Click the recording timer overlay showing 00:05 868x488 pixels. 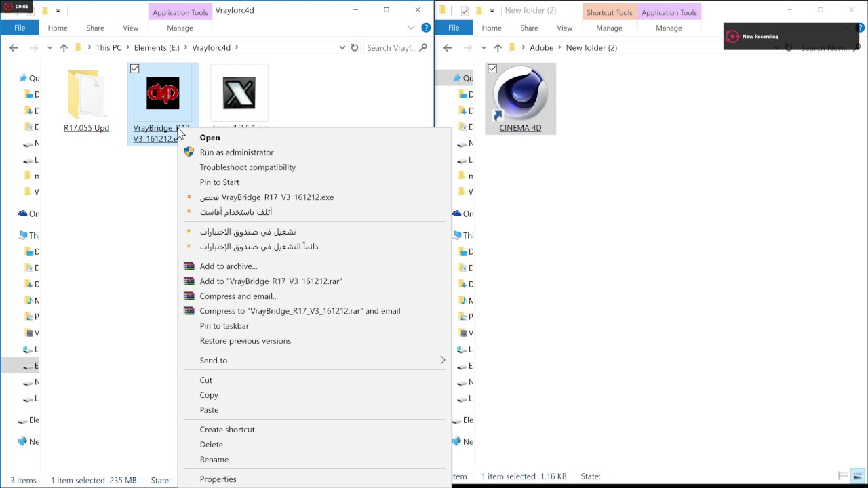pyautogui.click(x=16, y=7)
